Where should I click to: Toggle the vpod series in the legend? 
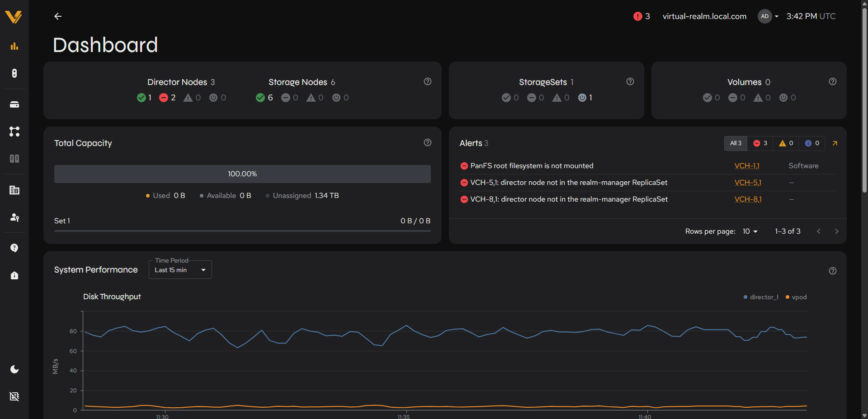click(x=796, y=297)
